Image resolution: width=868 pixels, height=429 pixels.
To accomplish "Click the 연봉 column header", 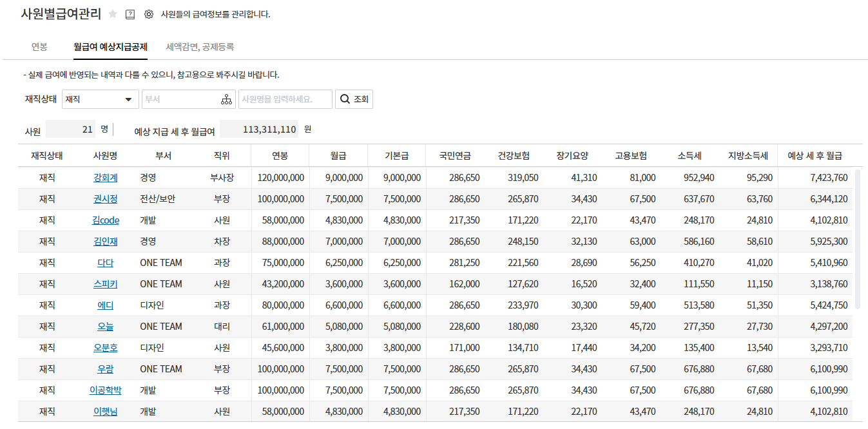I will [280, 156].
